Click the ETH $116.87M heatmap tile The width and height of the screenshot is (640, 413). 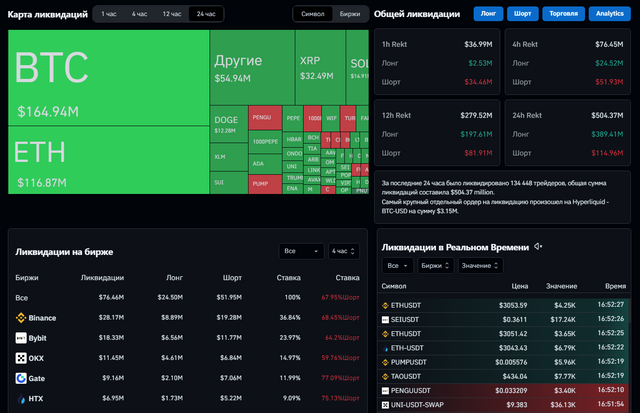coord(109,160)
